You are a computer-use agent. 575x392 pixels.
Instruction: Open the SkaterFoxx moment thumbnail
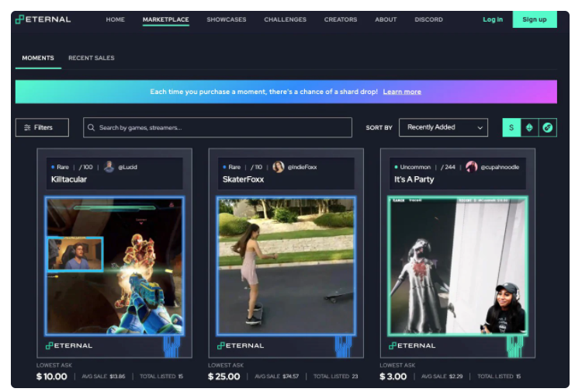286,265
